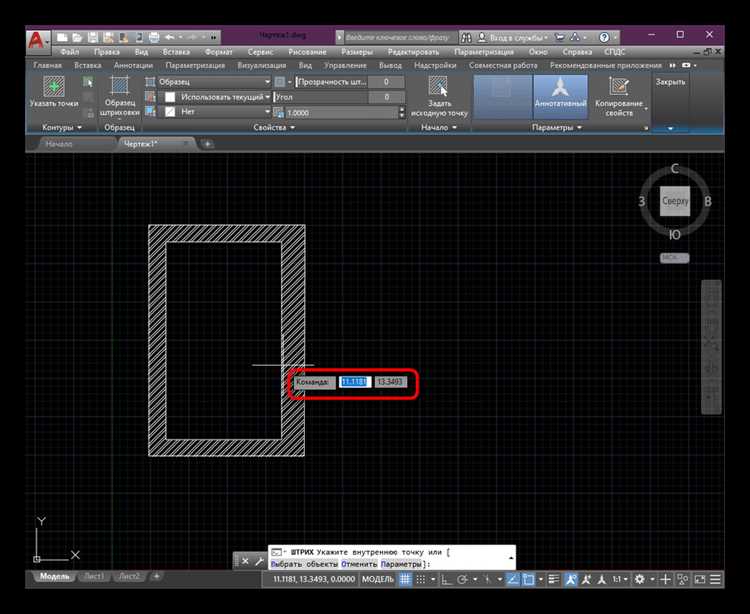Screen dimensions: 750x614
Task: Expand the 'Свойства' panel
Action: [x=273, y=128]
